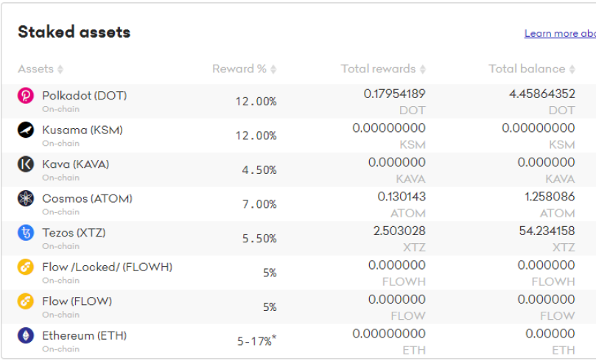The width and height of the screenshot is (596, 364).
Task: Click the Flow (FLOW) yellow icon
Action: (x=26, y=301)
